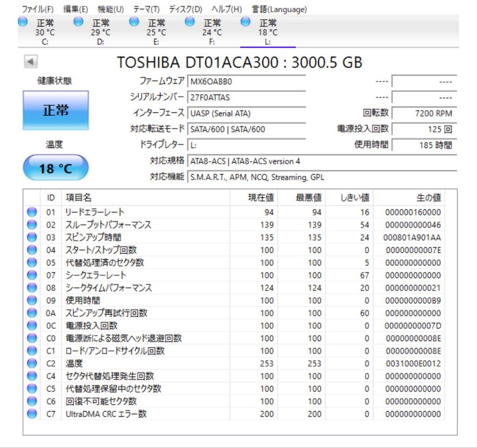This screenshot has height=448, width=477.
Task: Open the テーマ dropdown menu
Action: [146, 9]
